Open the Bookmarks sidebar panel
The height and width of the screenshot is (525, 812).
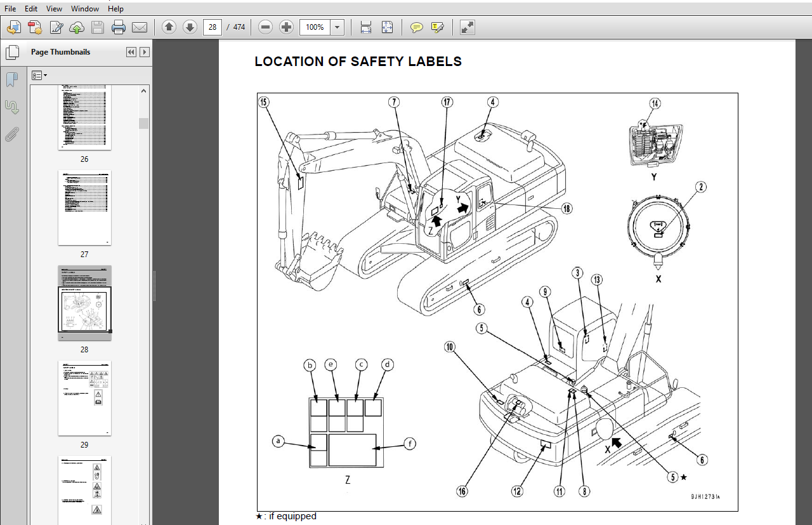(x=12, y=79)
